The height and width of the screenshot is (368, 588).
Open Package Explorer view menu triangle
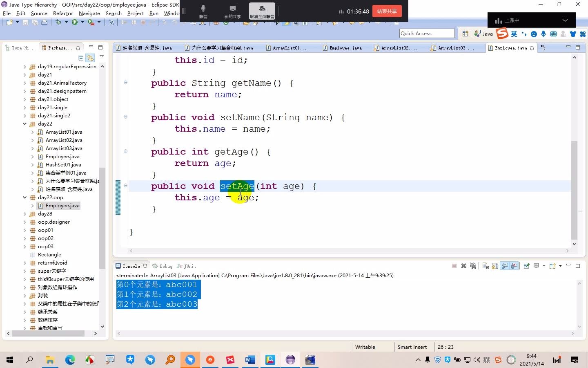point(102,56)
